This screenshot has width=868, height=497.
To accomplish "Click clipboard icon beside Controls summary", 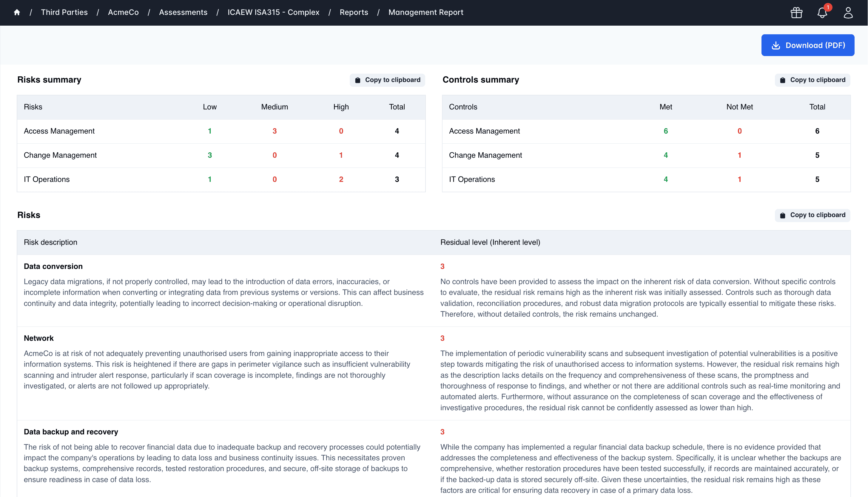I will click(x=783, y=80).
